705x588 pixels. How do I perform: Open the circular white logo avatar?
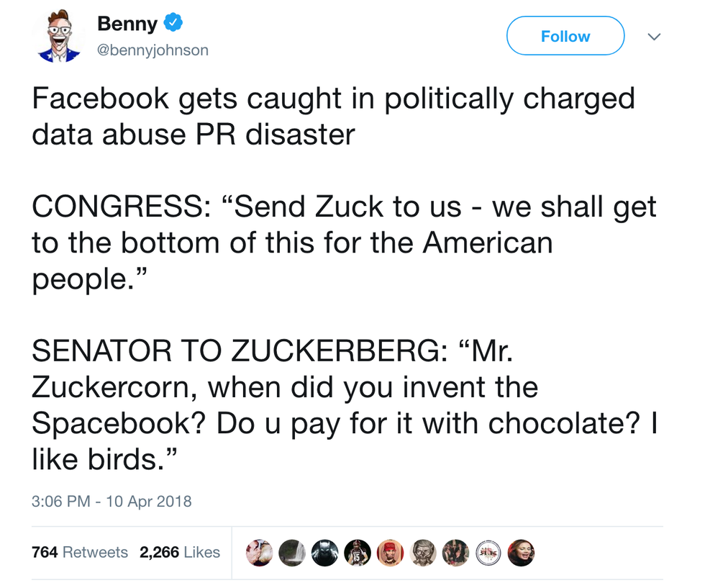coord(488,553)
